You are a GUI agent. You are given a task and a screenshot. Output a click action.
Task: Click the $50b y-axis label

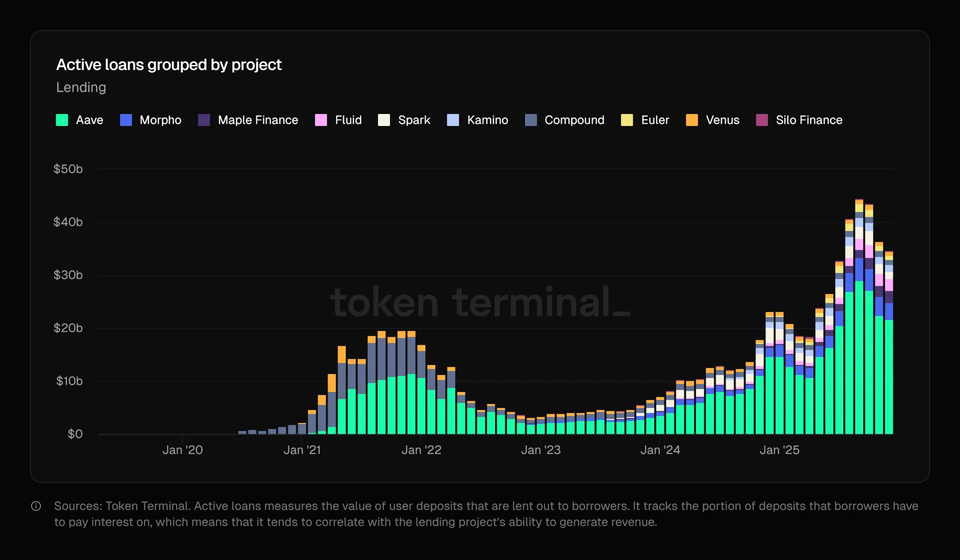68,169
